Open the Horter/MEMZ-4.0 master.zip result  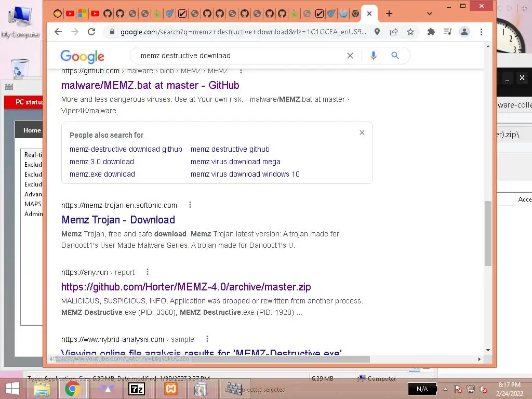186,287
